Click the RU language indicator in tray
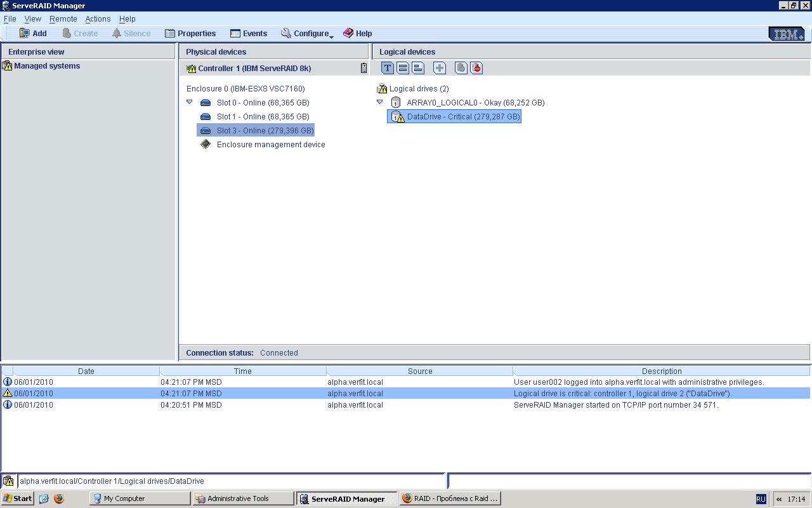 click(761, 499)
